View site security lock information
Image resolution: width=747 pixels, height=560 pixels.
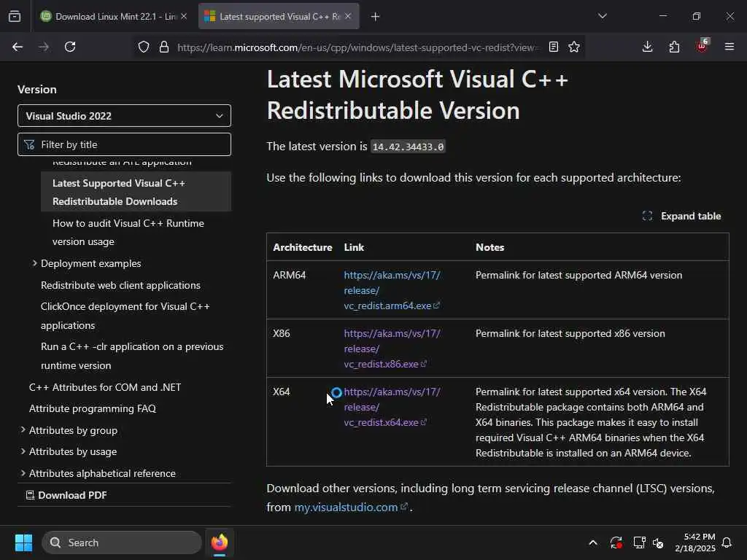point(164,47)
